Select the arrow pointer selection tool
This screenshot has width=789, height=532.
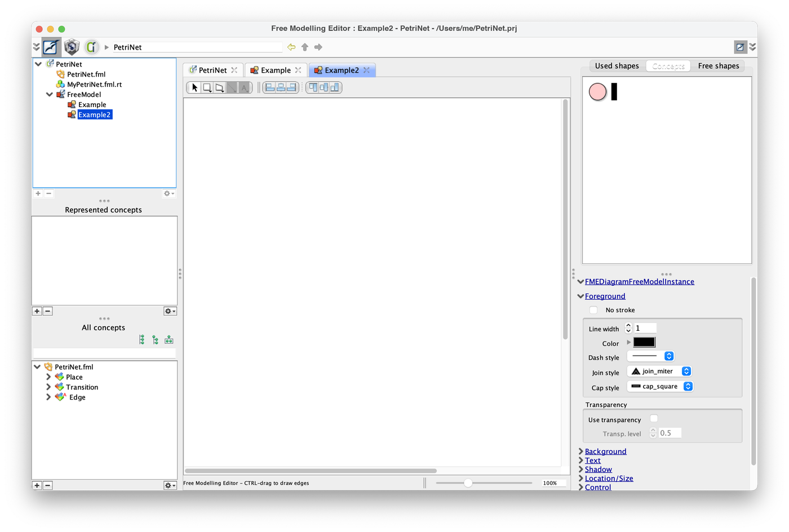point(195,87)
